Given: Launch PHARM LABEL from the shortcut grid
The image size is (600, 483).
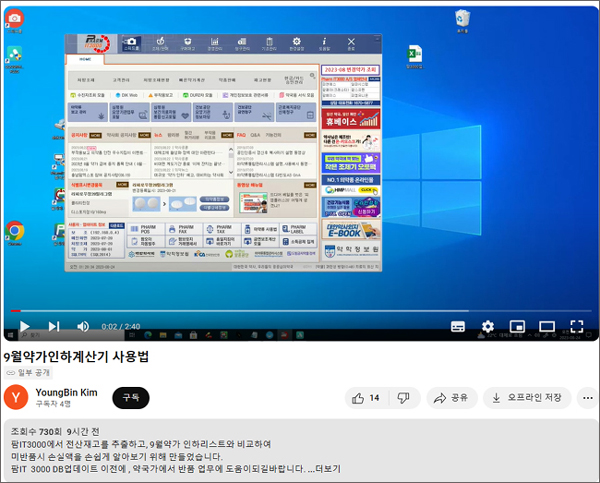Looking at the screenshot, I should [298, 229].
